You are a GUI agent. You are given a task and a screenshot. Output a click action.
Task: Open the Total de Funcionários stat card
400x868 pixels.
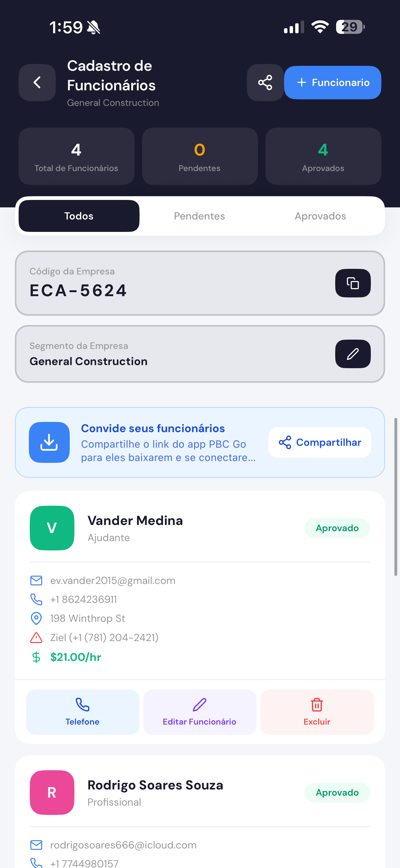[76, 156]
